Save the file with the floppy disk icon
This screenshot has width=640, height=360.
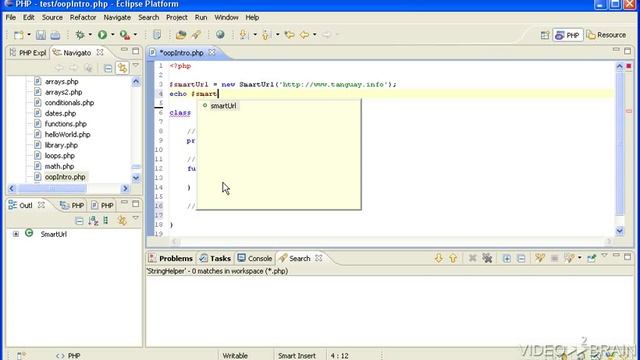point(40,35)
